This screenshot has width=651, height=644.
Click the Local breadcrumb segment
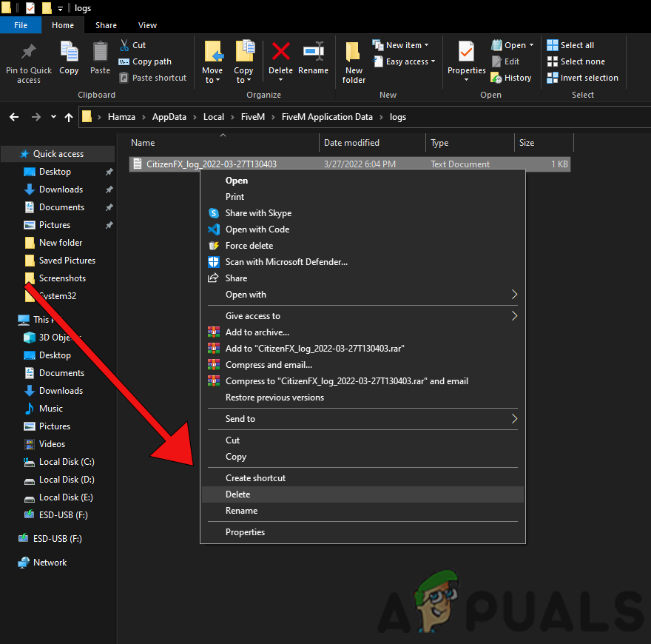(x=214, y=117)
